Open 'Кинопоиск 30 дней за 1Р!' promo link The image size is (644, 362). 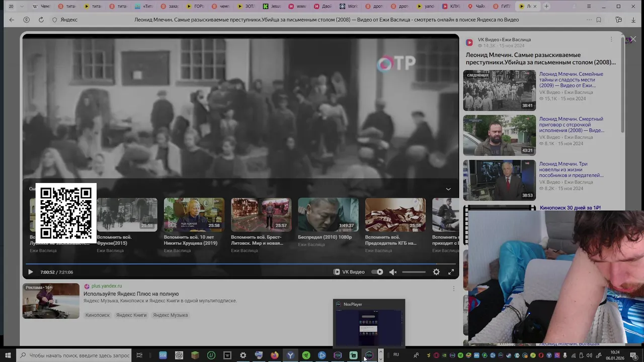pos(570,208)
